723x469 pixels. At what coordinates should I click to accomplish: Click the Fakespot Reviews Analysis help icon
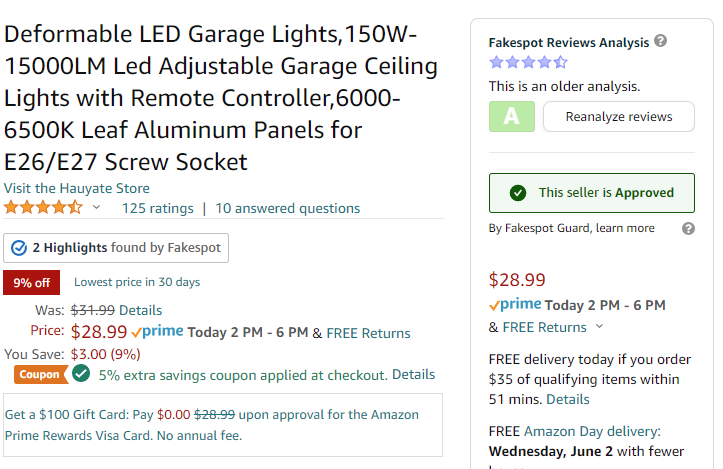(x=661, y=41)
